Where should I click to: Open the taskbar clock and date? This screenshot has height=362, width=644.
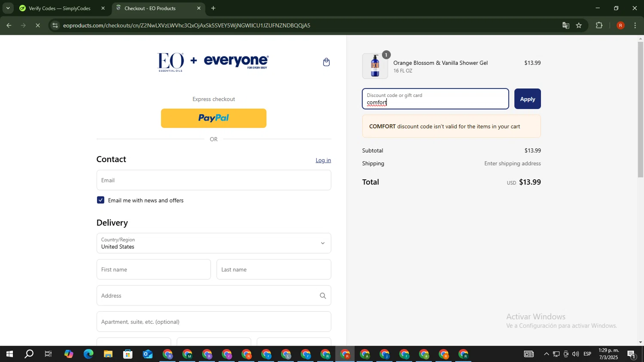[x=609, y=354]
